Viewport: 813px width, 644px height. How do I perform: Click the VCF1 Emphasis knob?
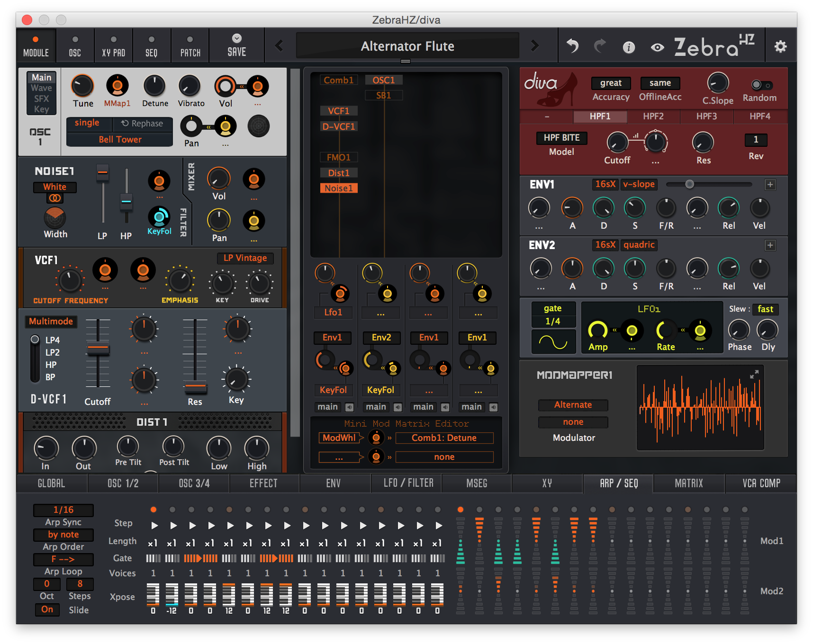(180, 280)
